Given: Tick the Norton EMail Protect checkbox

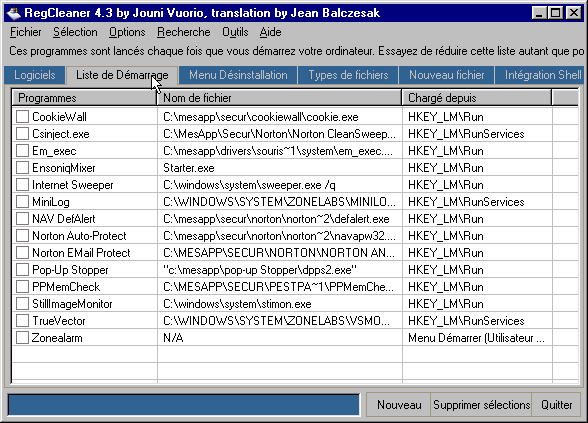Looking at the screenshot, I should coord(22,253).
